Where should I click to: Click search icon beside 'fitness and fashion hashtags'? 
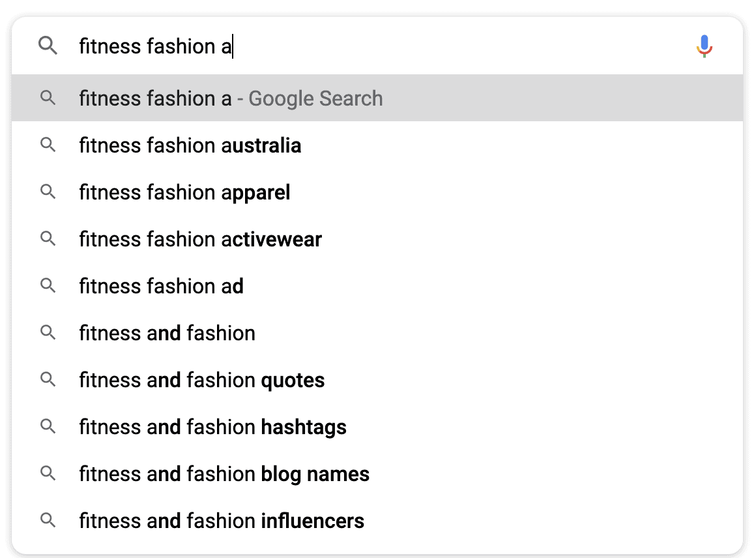[48, 426]
